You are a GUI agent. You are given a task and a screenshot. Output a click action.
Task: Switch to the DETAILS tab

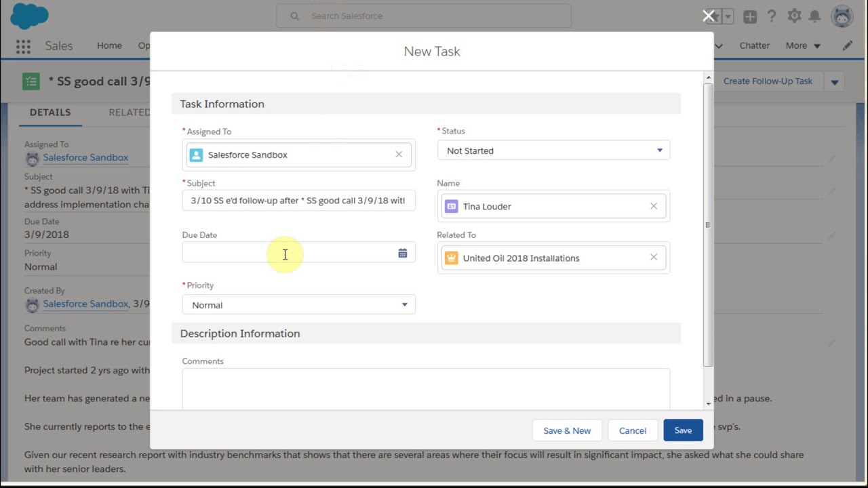tap(50, 113)
